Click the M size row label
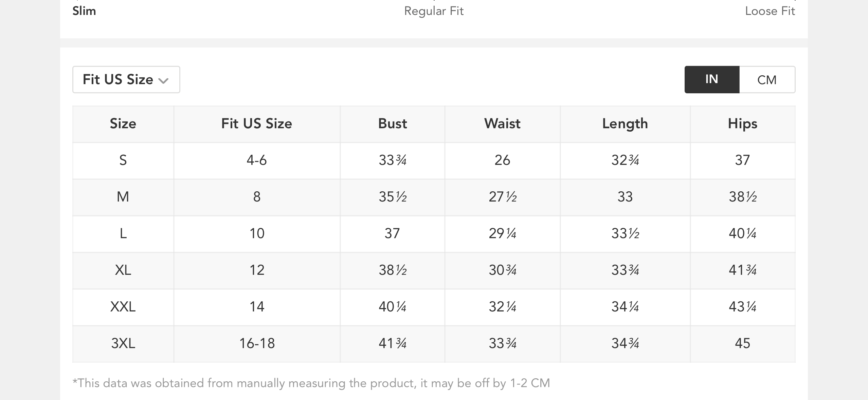 pyautogui.click(x=123, y=197)
